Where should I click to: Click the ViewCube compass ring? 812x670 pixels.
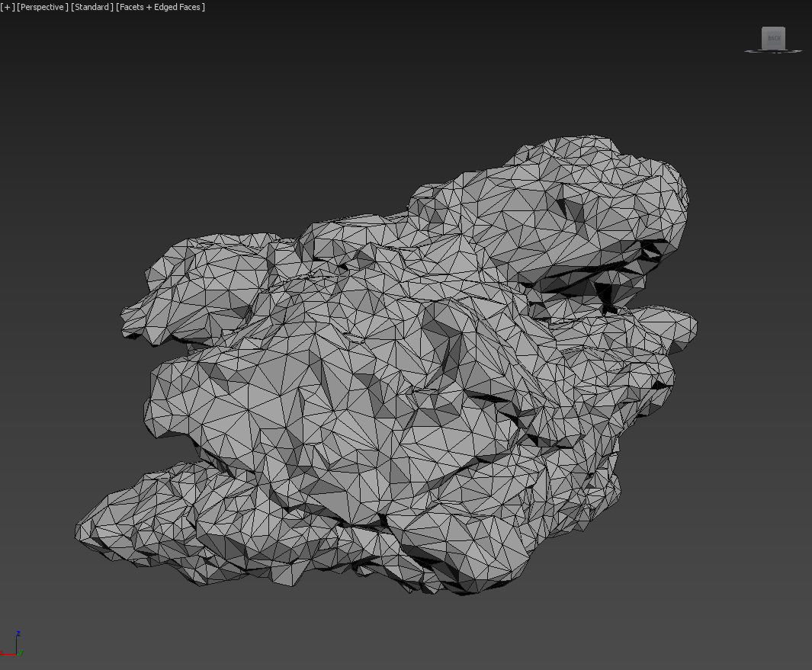pyautogui.click(x=773, y=51)
